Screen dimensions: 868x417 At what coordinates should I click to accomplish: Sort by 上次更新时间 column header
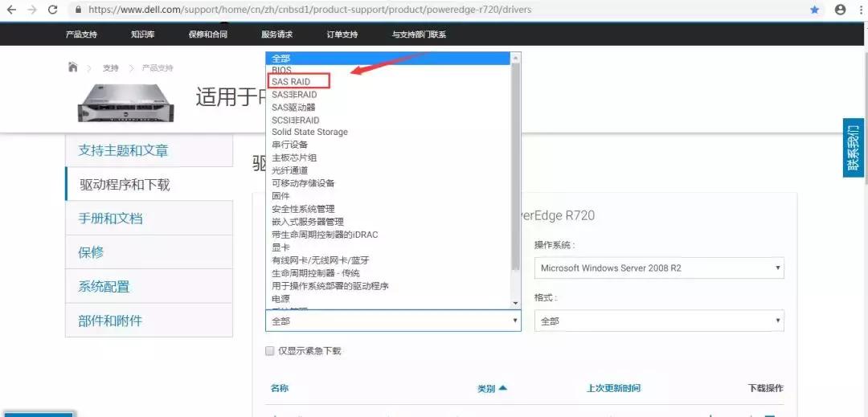click(x=613, y=388)
